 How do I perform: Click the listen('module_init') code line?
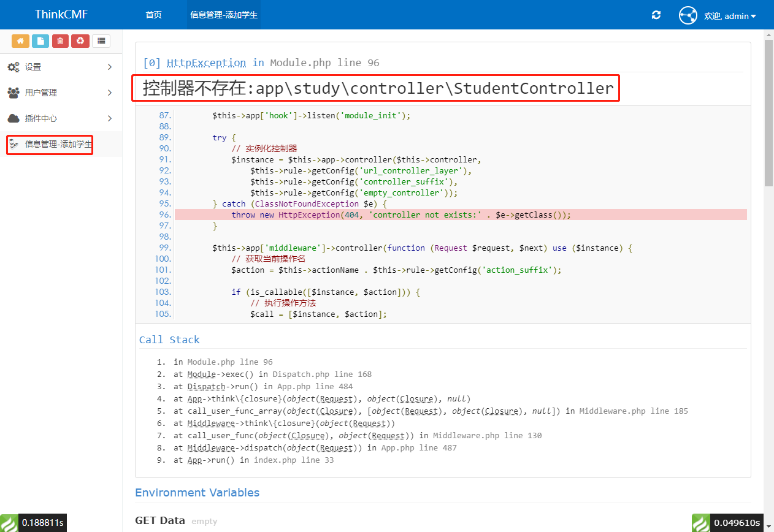(x=312, y=115)
